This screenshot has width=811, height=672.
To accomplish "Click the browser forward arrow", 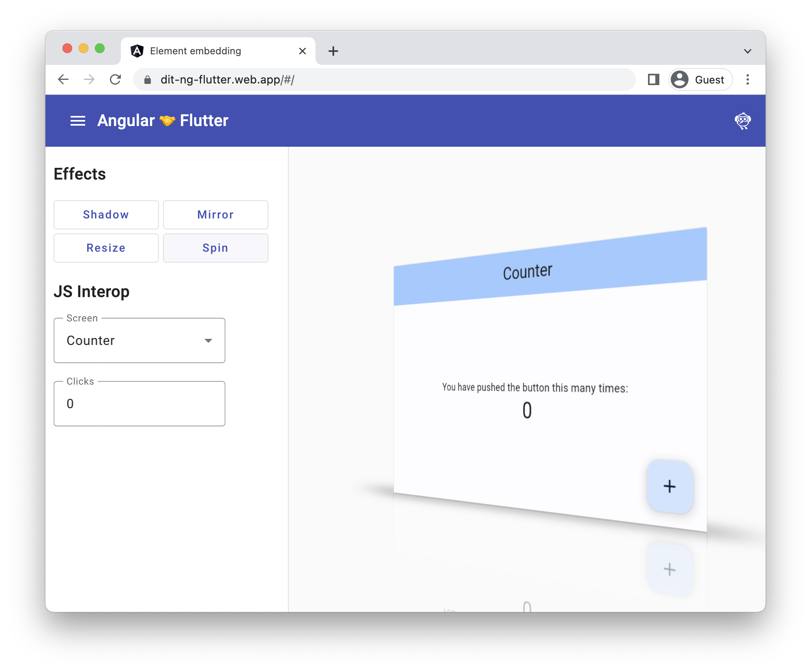I will click(x=89, y=79).
